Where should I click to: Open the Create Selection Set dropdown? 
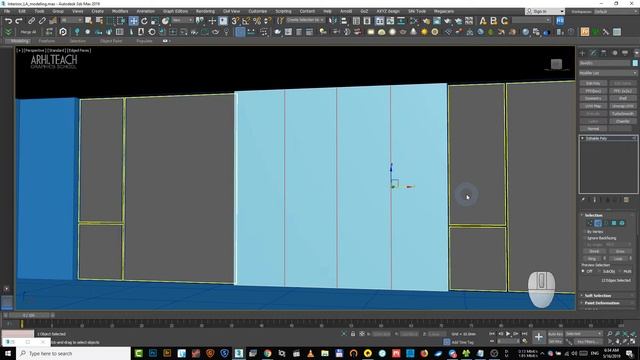click(x=306, y=20)
